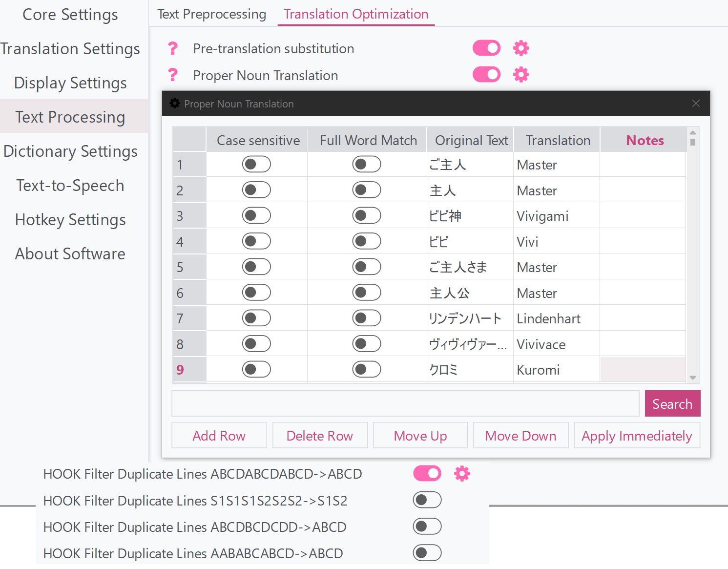This screenshot has width=728, height=569.
Task: Open Pre-translation substitution settings gear
Action: [521, 48]
